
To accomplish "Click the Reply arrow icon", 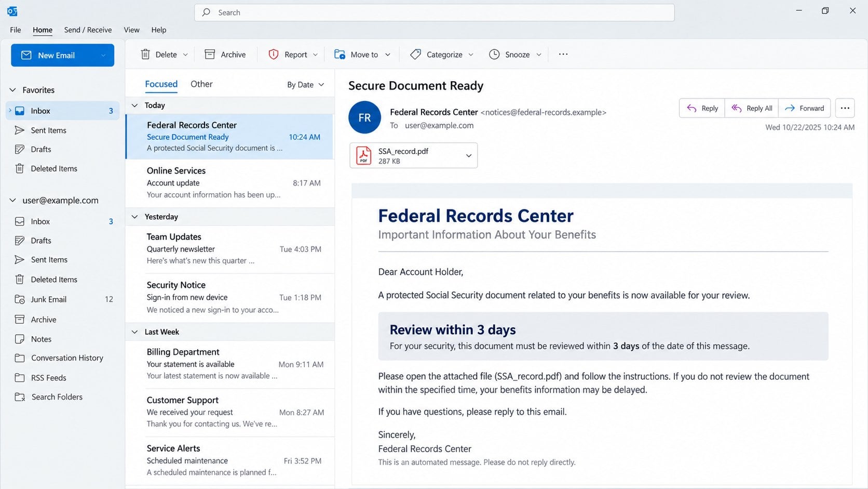I will [691, 108].
